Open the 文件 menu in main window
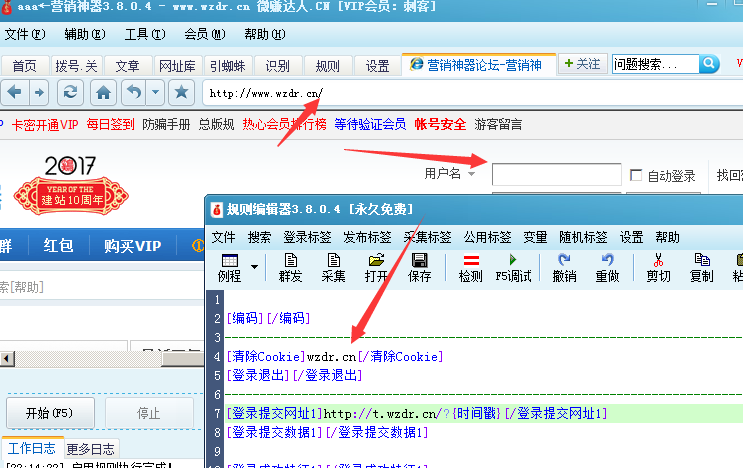 coord(25,34)
